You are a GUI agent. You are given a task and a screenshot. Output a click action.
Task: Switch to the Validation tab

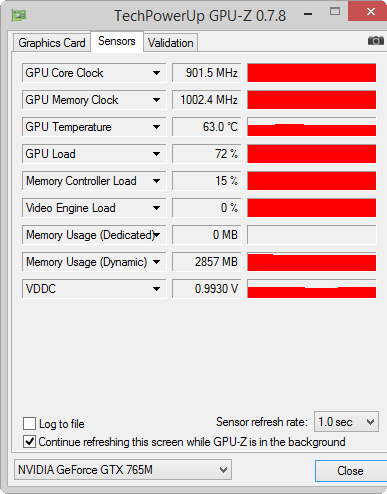point(170,43)
